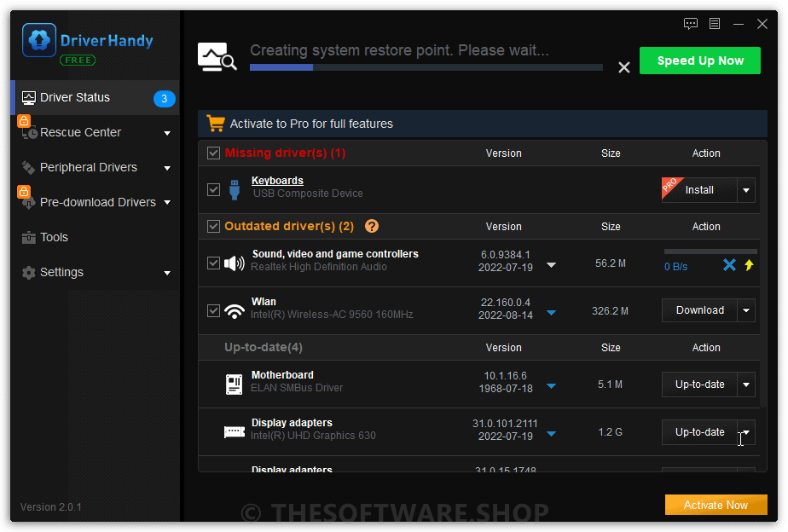Image resolution: width=788 pixels, height=532 pixels.
Task: Click the Pre-download Drivers icon
Action: point(29,202)
